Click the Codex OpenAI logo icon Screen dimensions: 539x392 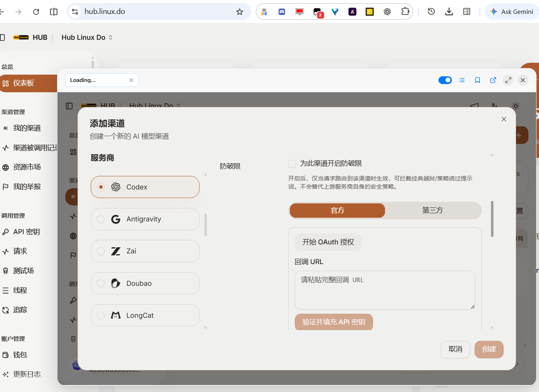[x=116, y=187]
